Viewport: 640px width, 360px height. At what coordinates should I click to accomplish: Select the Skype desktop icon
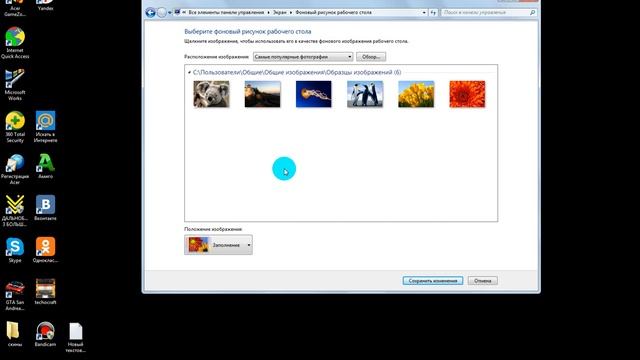(15, 250)
